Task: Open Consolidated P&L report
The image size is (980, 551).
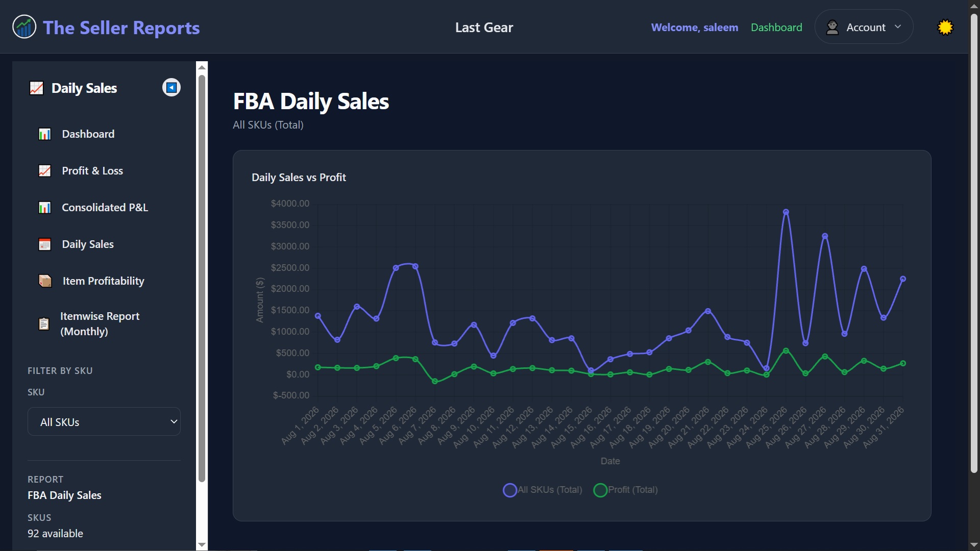Action: [104, 207]
